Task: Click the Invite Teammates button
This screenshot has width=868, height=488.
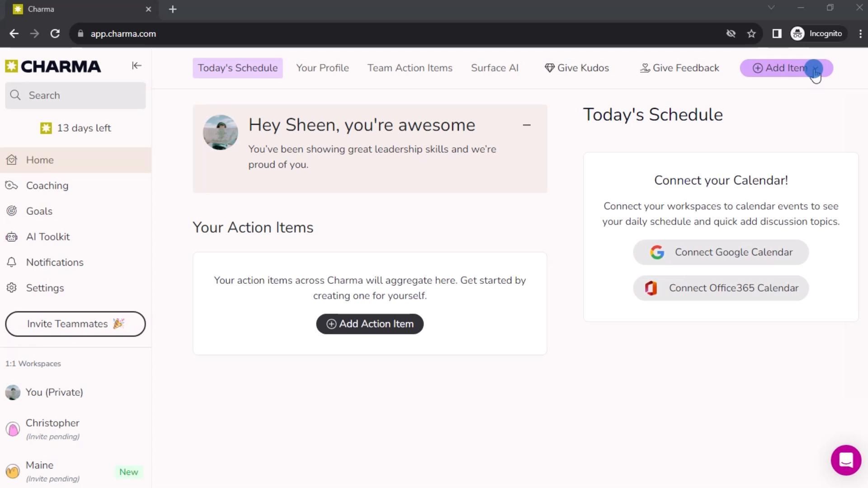Action: point(75,324)
